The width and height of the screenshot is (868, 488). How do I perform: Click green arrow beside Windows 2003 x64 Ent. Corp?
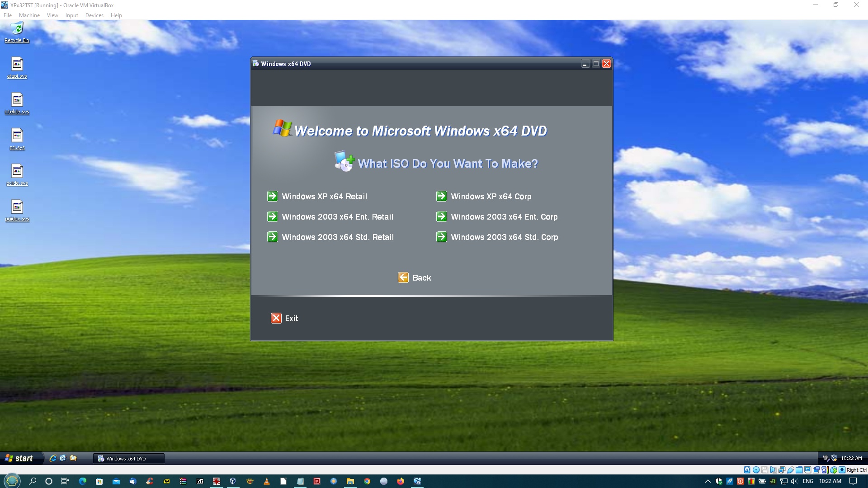(x=441, y=216)
